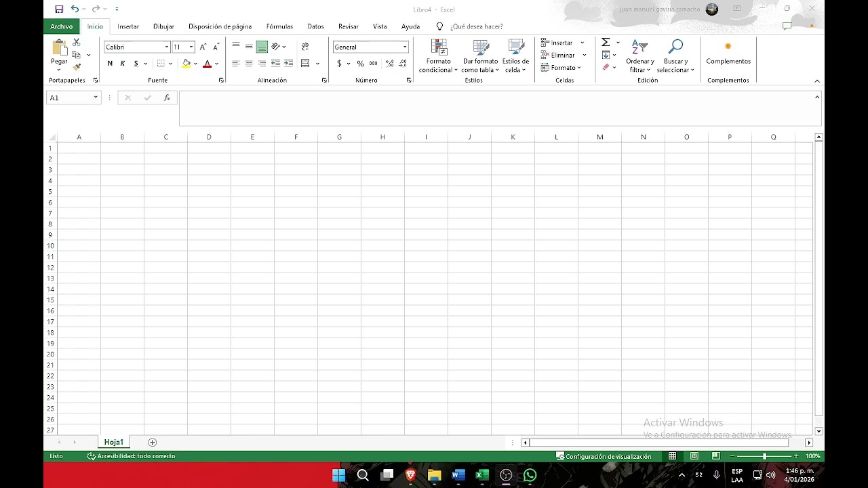Expand the Formato condicional menu
The width and height of the screenshot is (868, 488).
[439, 56]
